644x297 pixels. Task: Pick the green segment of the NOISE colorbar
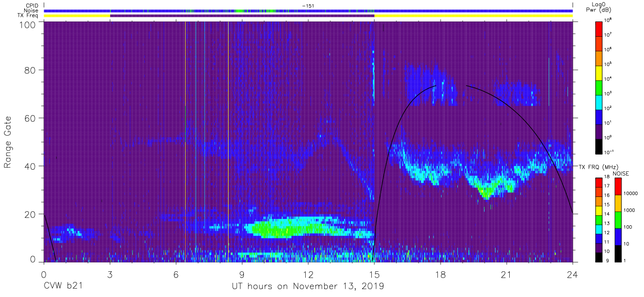(618, 220)
